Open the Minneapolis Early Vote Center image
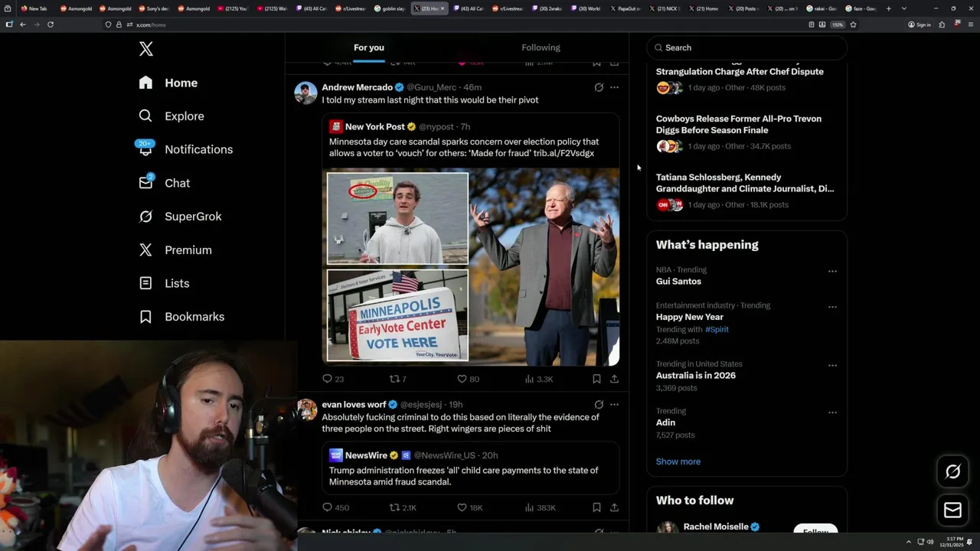Screen dimensions: 980x551 pos(397,315)
